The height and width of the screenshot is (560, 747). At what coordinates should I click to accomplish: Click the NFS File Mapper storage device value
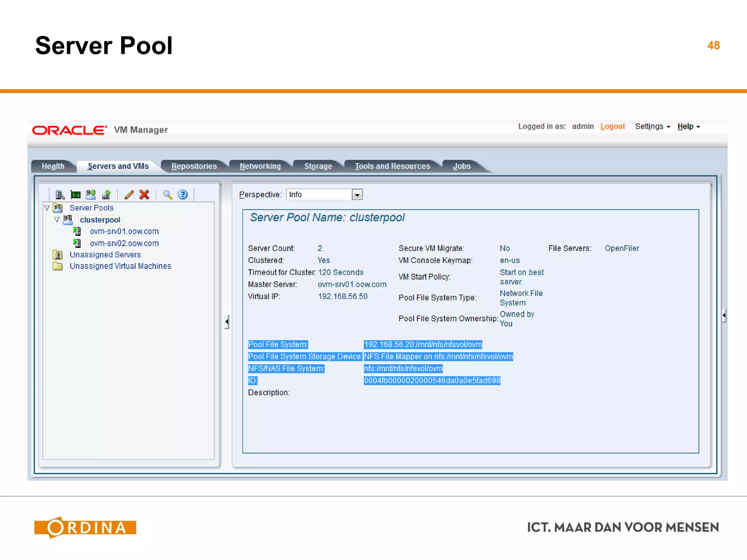tap(438, 357)
